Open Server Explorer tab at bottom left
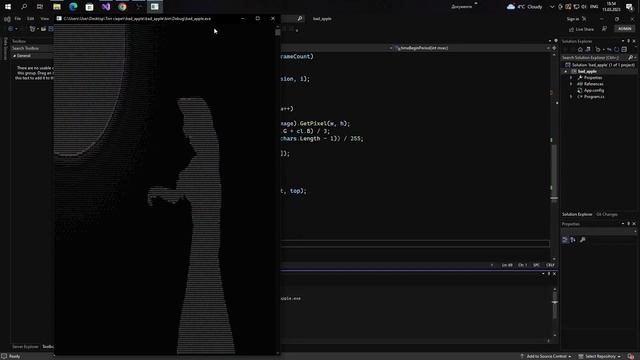640x360 pixels. coord(25,347)
